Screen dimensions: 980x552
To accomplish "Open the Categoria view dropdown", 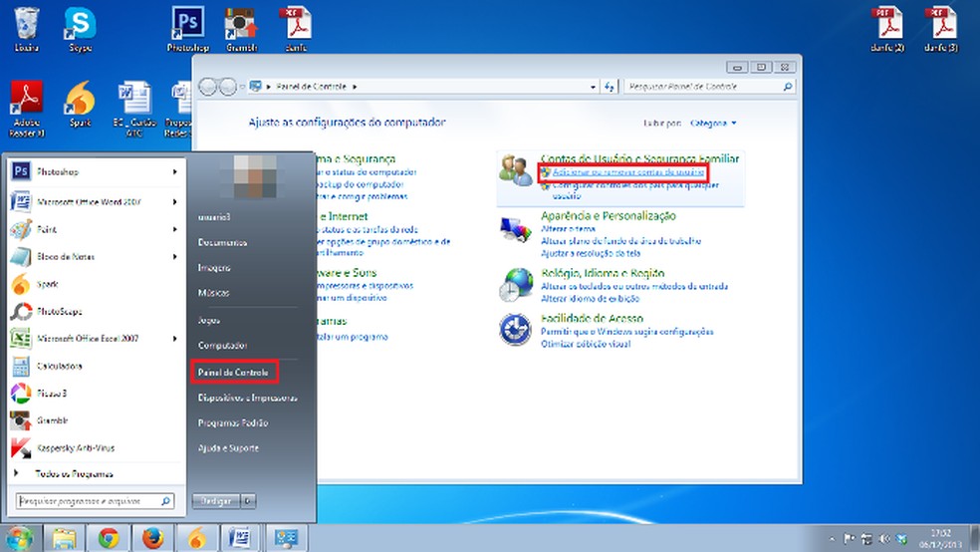I will pyautogui.click(x=713, y=124).
